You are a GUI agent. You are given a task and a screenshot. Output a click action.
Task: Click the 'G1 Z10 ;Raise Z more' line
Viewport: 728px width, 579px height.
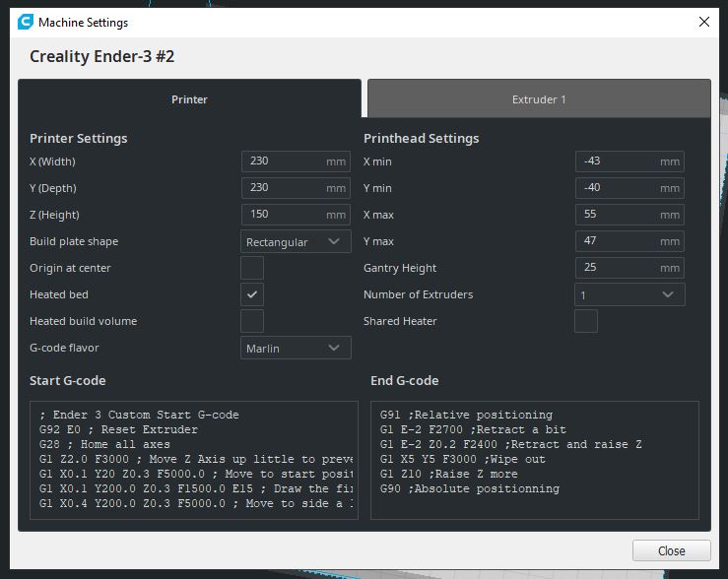pyautogui.click(x=448, y=474)
